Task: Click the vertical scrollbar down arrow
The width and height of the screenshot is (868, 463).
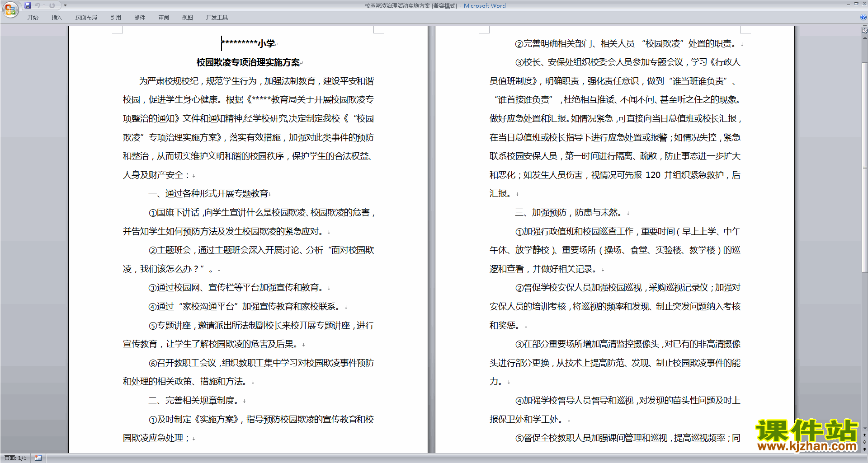Action: click(x=865, y=428)
